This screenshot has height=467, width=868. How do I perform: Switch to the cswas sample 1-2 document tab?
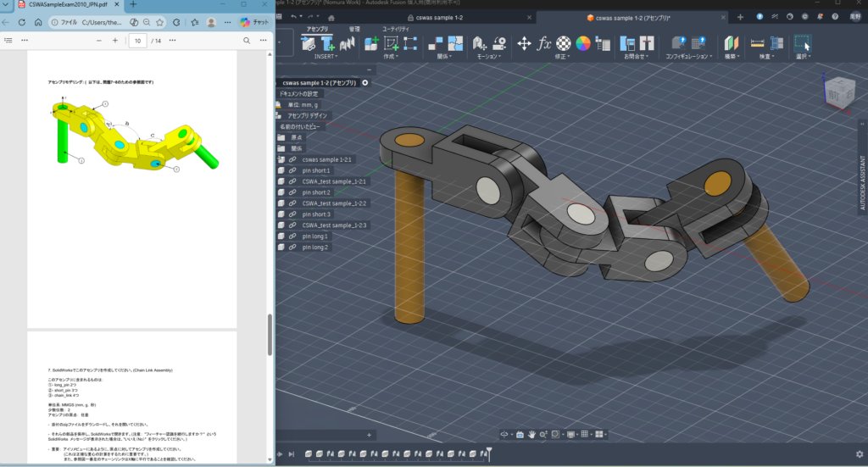[439, 17]
